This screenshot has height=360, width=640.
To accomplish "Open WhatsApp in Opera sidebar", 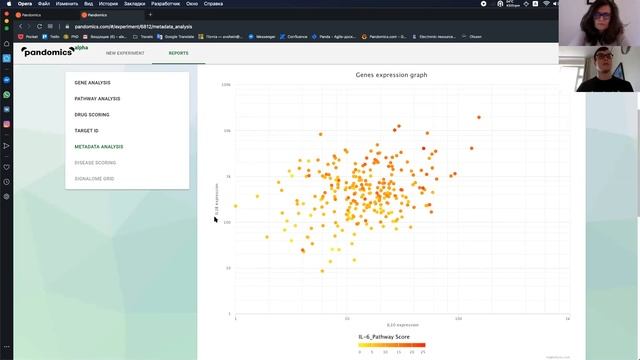I will point(7,95).
